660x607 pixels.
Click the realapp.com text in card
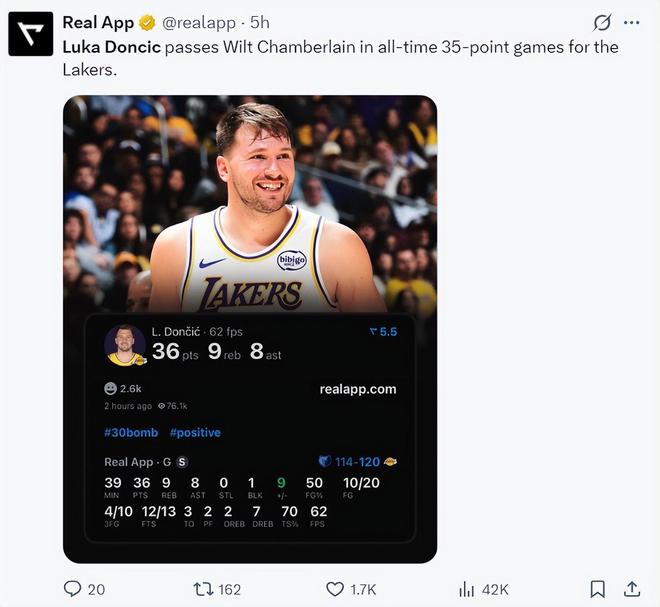(x=358, y=389)
